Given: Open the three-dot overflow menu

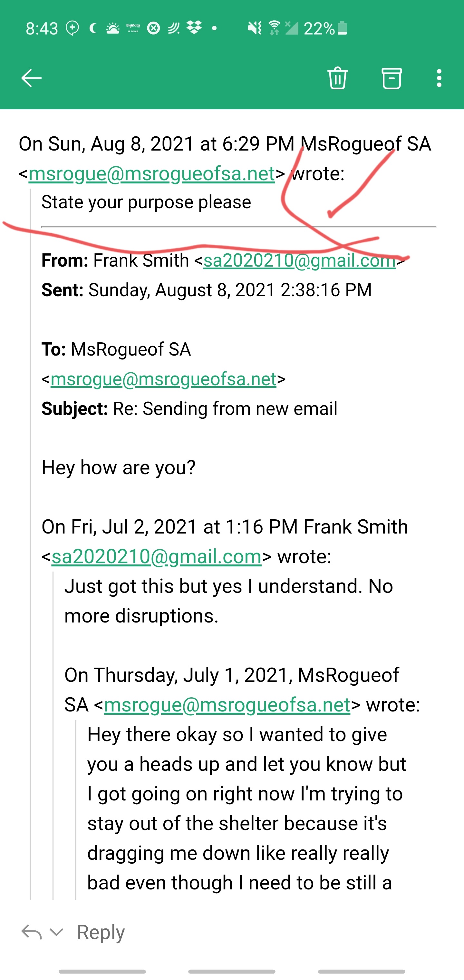Looking at the screenshot, I should pos(439,78).
